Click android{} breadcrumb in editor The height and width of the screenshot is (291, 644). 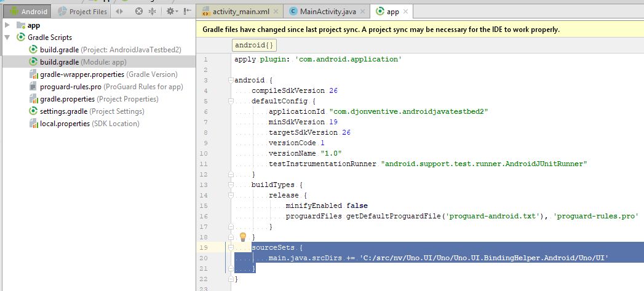pos(254,45)
